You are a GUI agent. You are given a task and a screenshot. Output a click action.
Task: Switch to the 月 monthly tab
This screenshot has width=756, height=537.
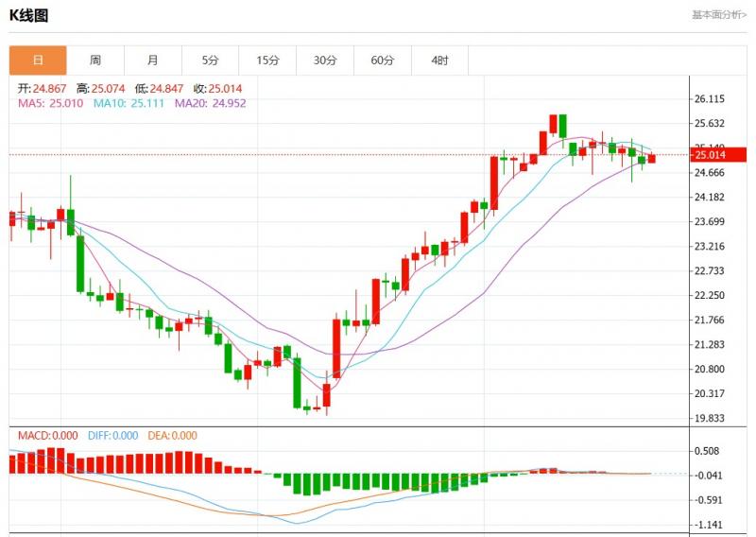pos(153,61)
